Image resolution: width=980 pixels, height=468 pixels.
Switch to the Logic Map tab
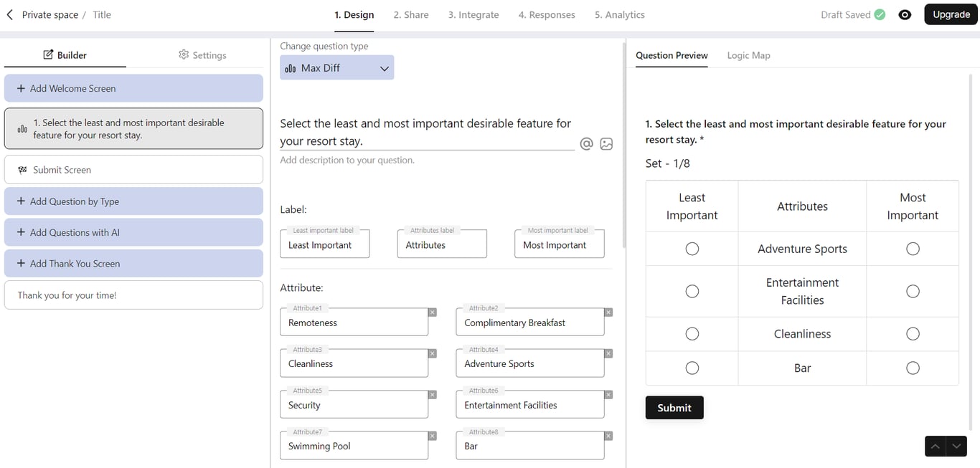[748, 55]
